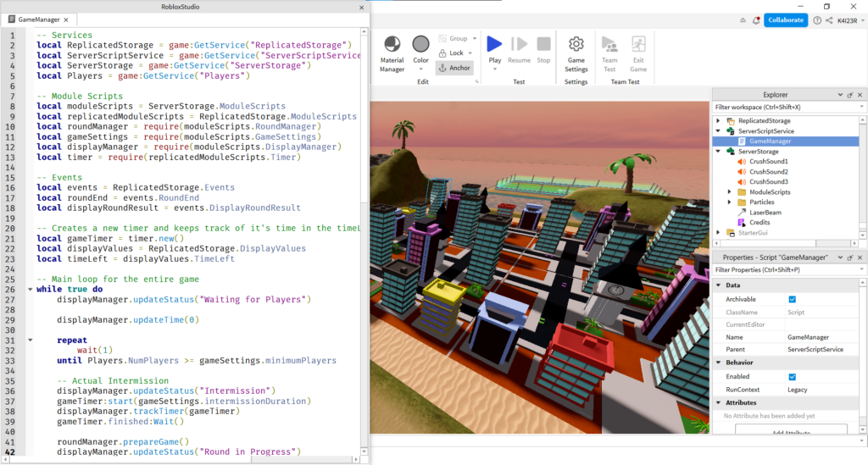Screen dimensions: 868x465
Task: Undock the Properties panel
Action: [850, 257]
